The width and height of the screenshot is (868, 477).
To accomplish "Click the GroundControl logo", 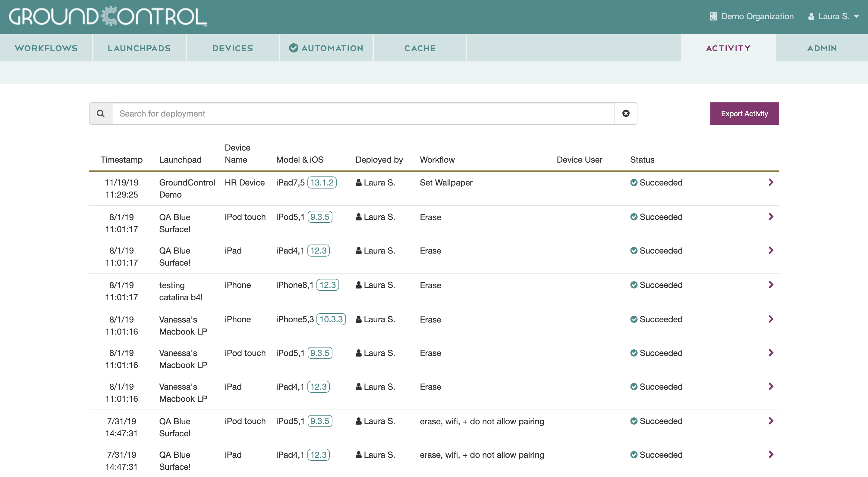I will (108, 16).
